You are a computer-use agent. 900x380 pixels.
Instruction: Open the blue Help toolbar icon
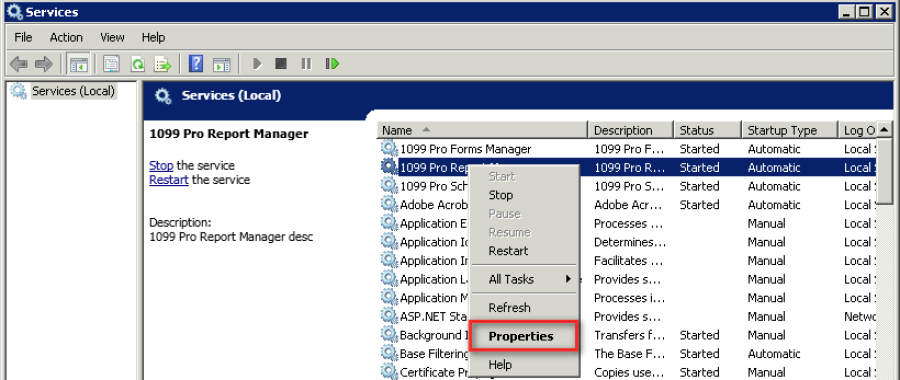tap(196, 64)
